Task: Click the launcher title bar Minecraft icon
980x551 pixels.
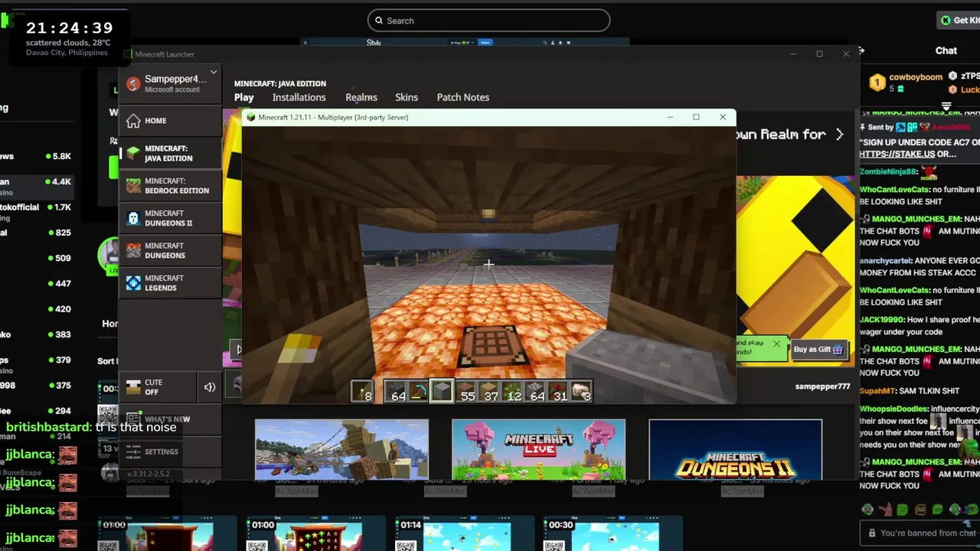Action: tap(128, 54)
